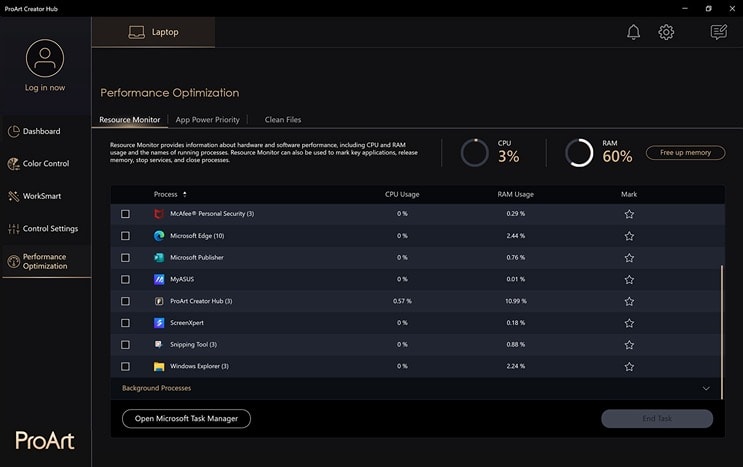Click the Log in now link

(45, 88)
